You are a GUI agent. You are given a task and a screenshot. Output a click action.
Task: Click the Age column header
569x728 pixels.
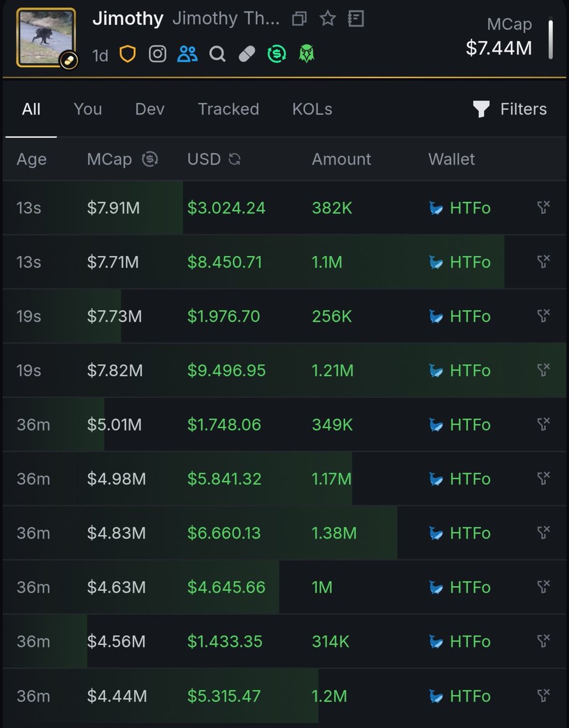(32, 160)
